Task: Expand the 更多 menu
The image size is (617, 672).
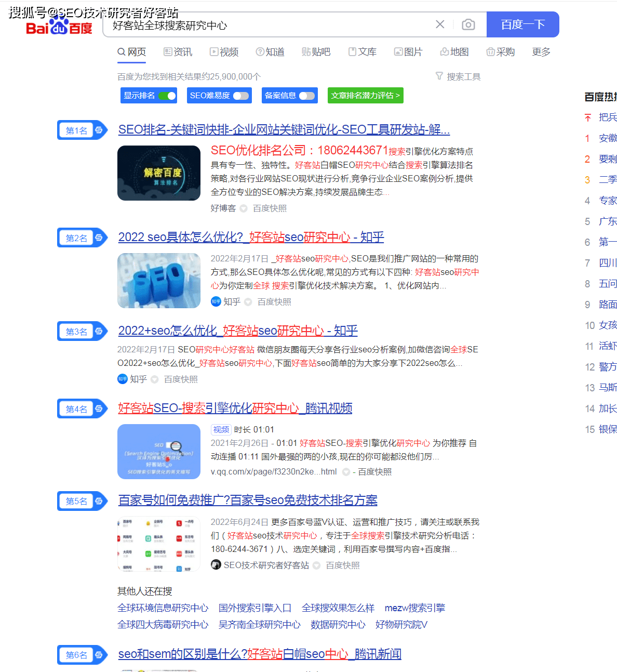Action: tap(541, 52)
